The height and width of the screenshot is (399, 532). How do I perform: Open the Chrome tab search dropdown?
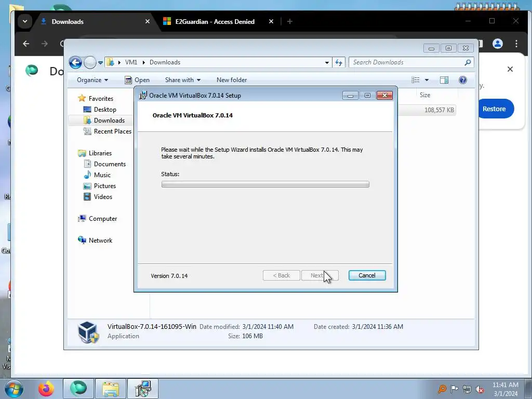[25, 21]
